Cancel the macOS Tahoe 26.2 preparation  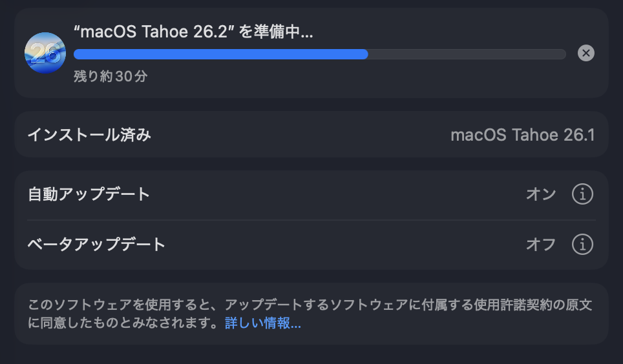coord(586,53)
